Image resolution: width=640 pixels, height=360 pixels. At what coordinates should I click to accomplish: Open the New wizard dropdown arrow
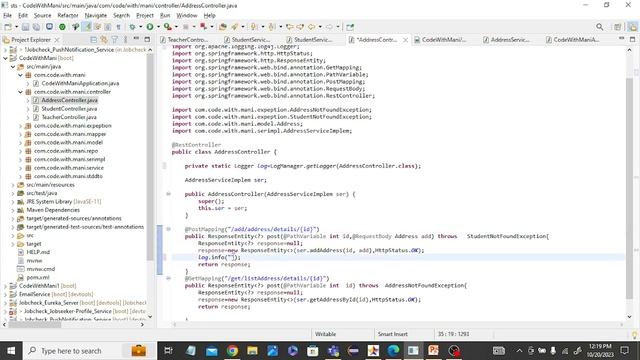point(16,27)
